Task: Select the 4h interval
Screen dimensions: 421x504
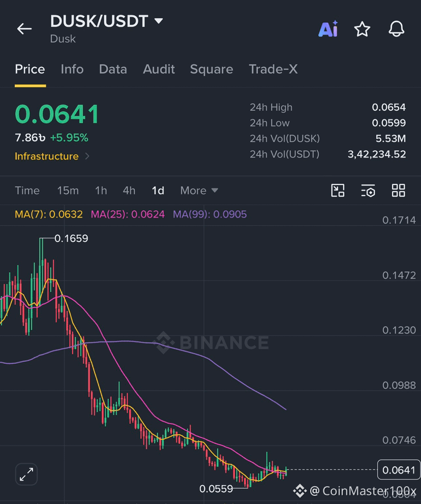Action: [129, 191]
